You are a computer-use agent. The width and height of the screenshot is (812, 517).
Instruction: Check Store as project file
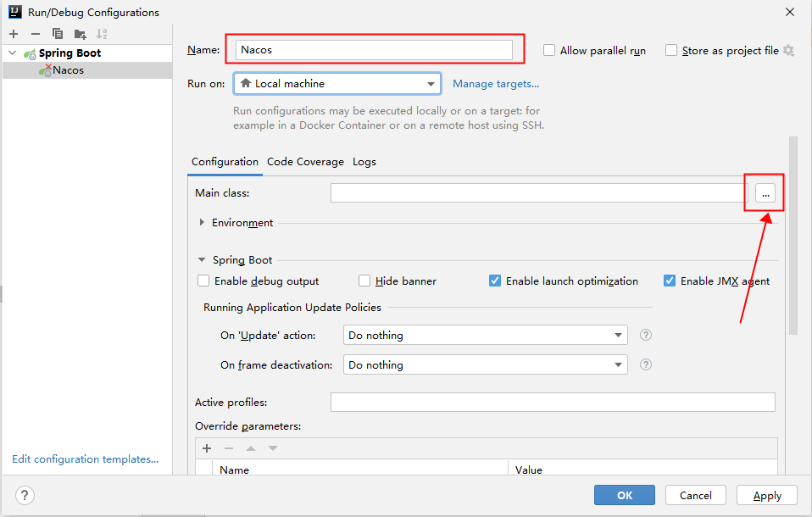pos(671,50)
